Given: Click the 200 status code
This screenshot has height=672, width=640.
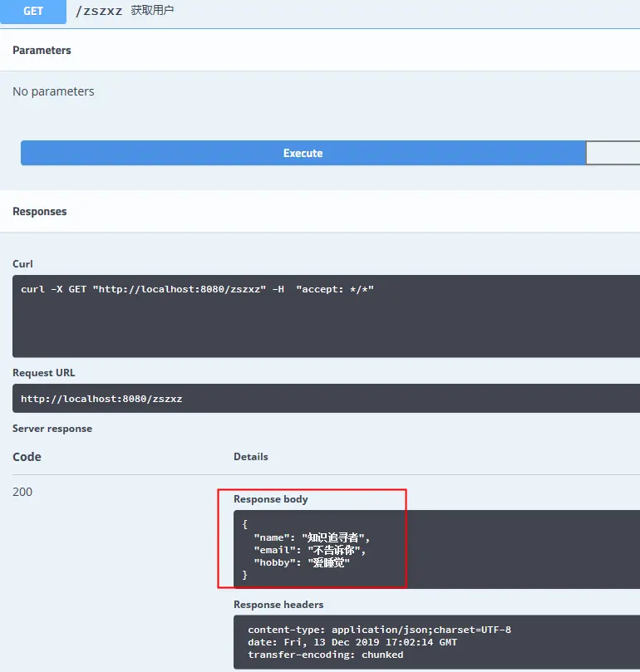Looking at the screenshot, I should [x=22, y=492].
